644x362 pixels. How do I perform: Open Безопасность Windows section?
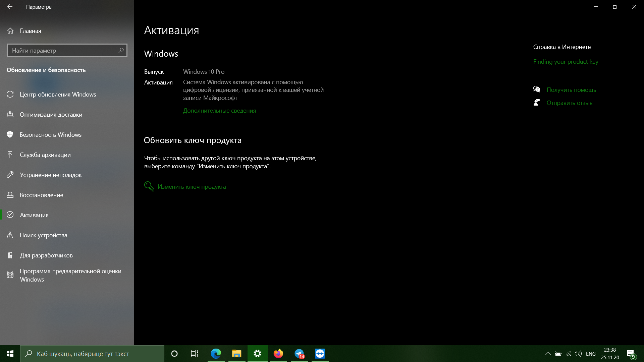[67, 135]
